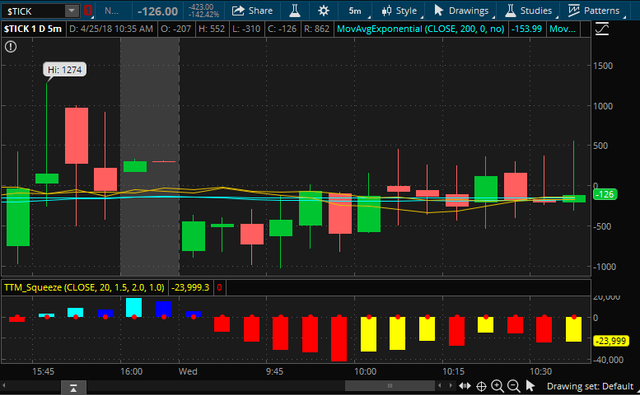Click the -1000 price axis label
Image resolution: width=640 pixels, height=395 pixels.
tap(604, 267)
